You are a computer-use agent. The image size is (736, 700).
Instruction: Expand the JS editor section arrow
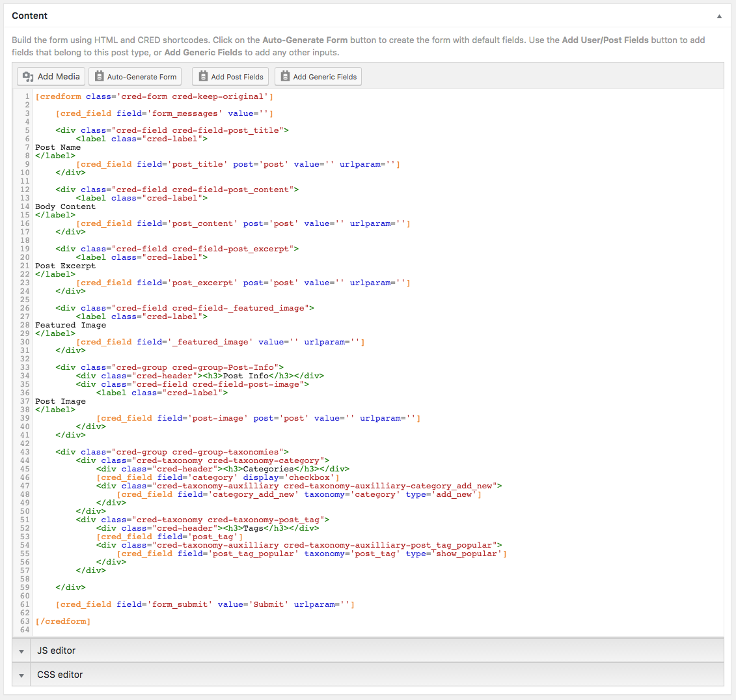coord(21,651)
